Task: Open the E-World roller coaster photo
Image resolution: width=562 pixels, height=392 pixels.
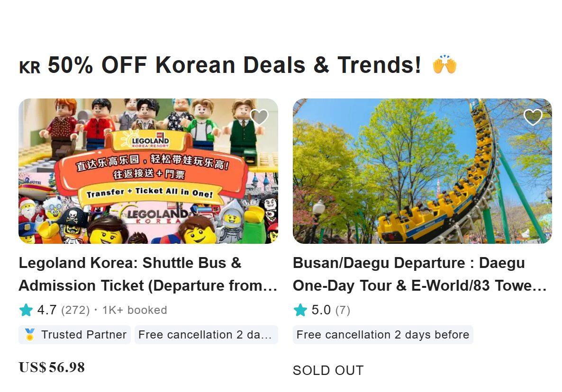Action: 422,171
